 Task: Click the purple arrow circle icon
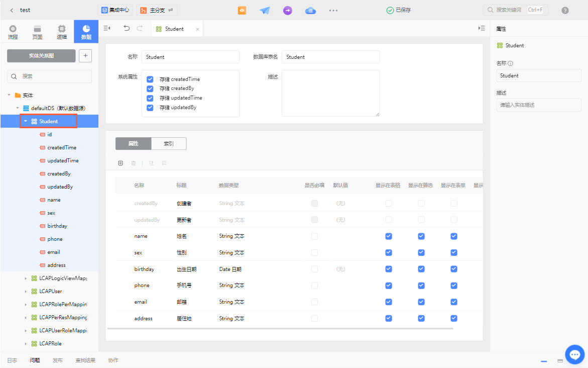[x=288, y=11]
